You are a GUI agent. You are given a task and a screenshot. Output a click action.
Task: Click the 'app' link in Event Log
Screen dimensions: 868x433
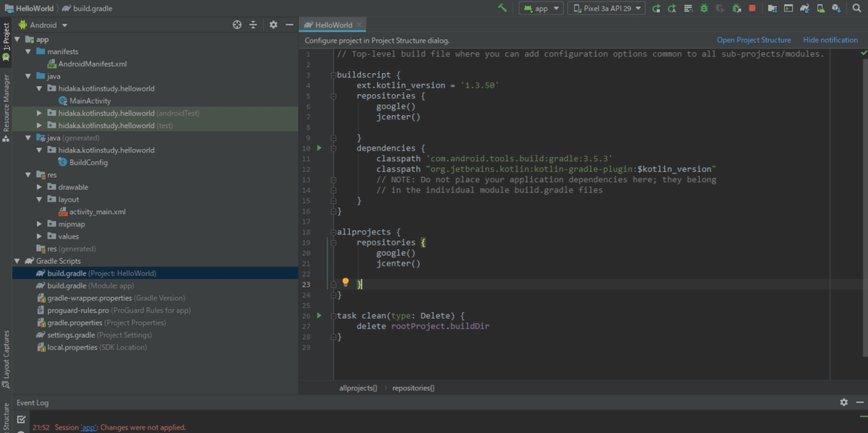pos(89,428)
